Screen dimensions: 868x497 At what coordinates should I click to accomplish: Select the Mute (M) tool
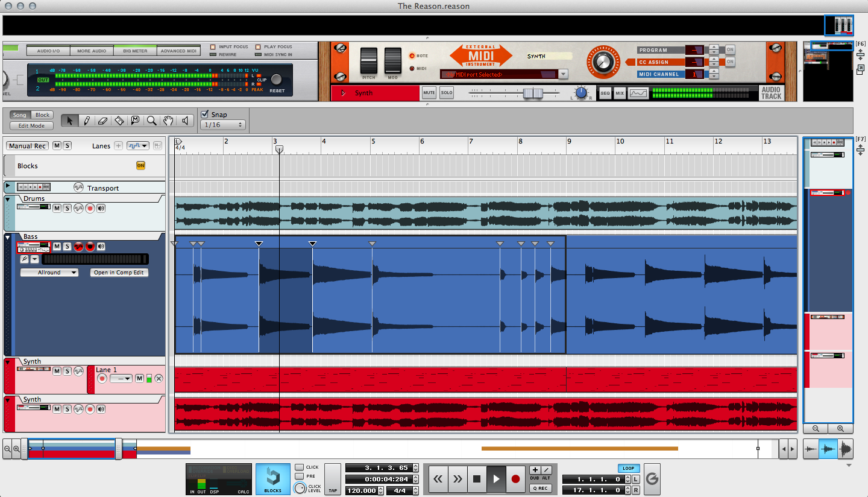click(136, 121)
